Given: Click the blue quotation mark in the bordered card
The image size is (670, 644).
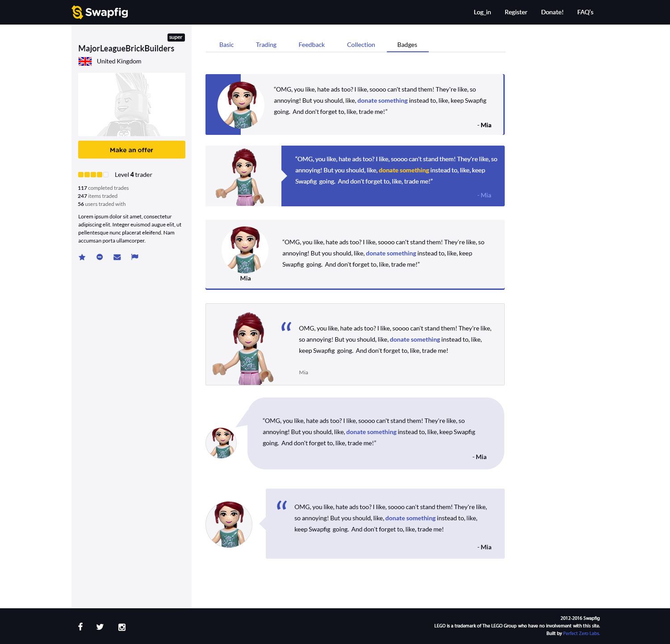Looking at the screenshot, I should 286,327.
